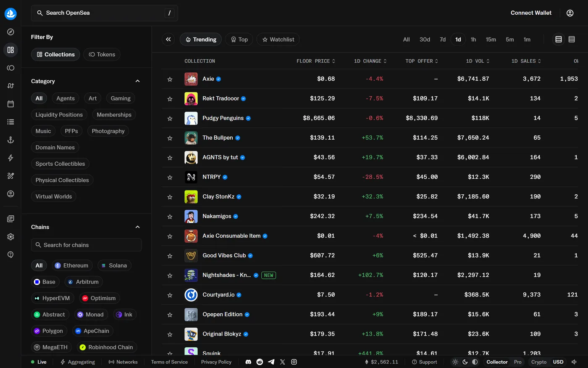Filter chains by Ethereum
Screen dimensions: 588x368
72,266
